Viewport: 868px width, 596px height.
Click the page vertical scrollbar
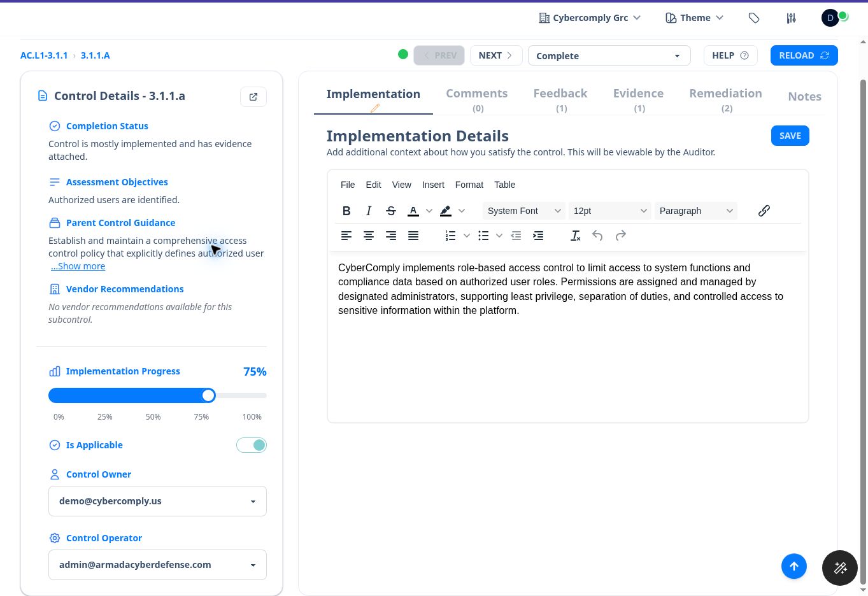864,331
